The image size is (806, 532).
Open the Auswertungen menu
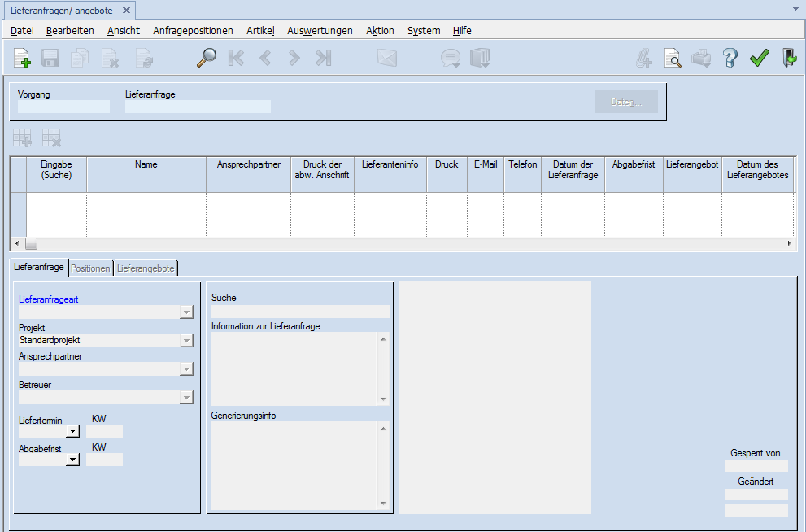(x=320, y=30)
